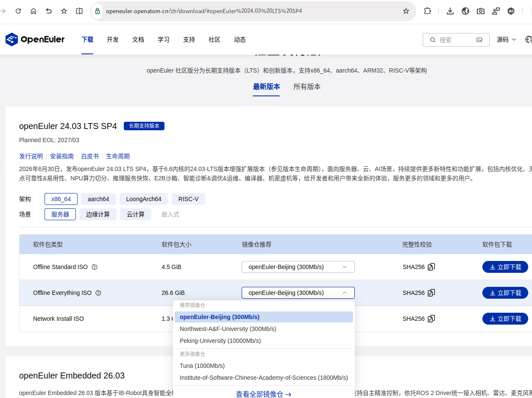The width and height of the screenshot is (532, 398).
Task: Copy SHA256 for Network Install ISO
Action: [x=432, y=319]
